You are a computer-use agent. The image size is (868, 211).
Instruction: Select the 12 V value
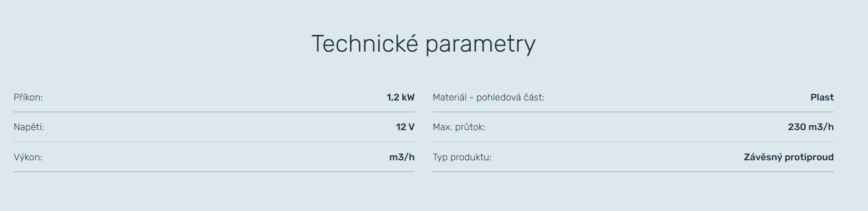(x=405, y=127)
